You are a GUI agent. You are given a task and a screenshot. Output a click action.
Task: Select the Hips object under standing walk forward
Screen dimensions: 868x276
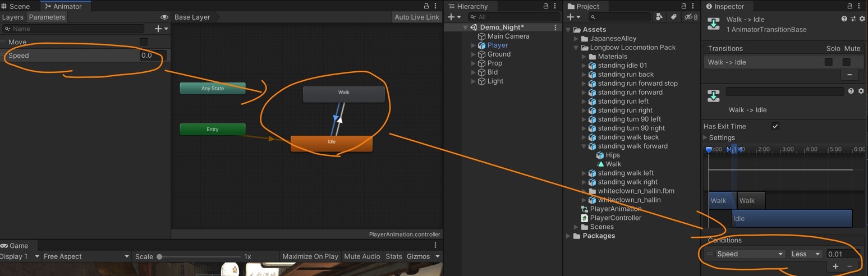[x=613, y=155]
